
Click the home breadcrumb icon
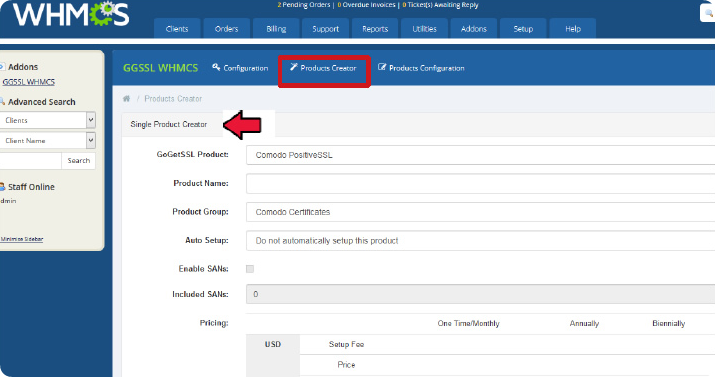[126, 98]
